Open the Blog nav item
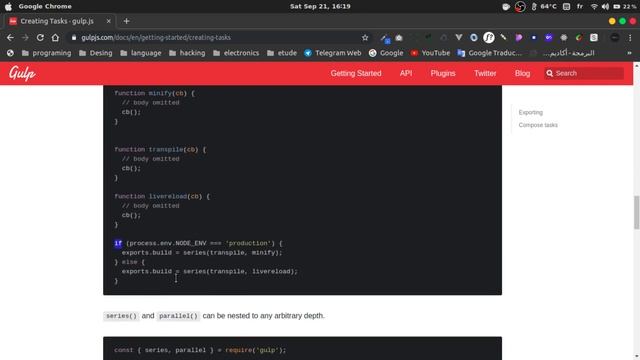The image size is (640, 360). coord(522,73)
